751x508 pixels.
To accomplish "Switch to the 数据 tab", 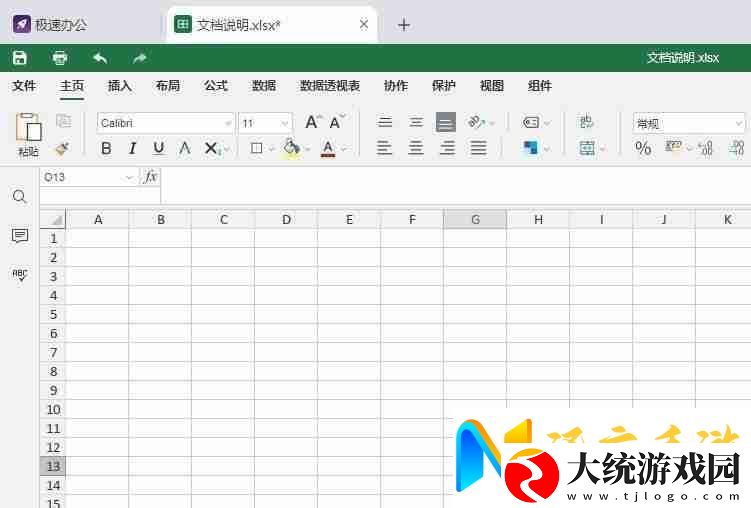I will (264, 86).
